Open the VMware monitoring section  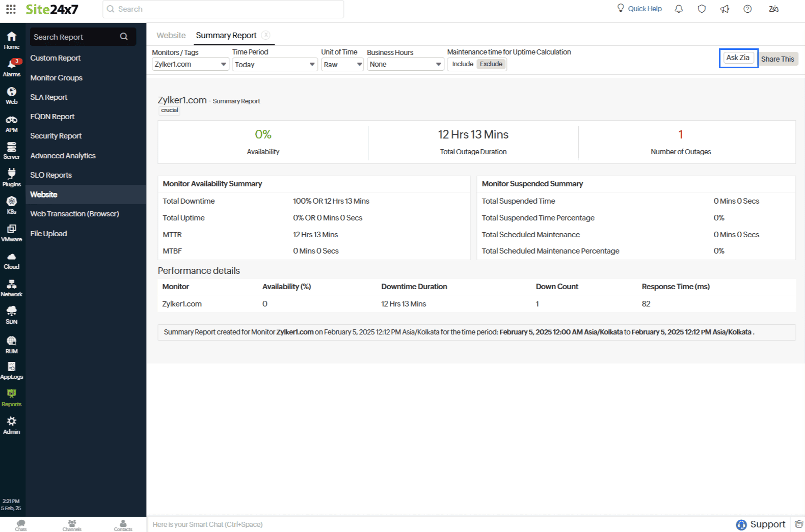pyautogui.click(x=11, y=233)
